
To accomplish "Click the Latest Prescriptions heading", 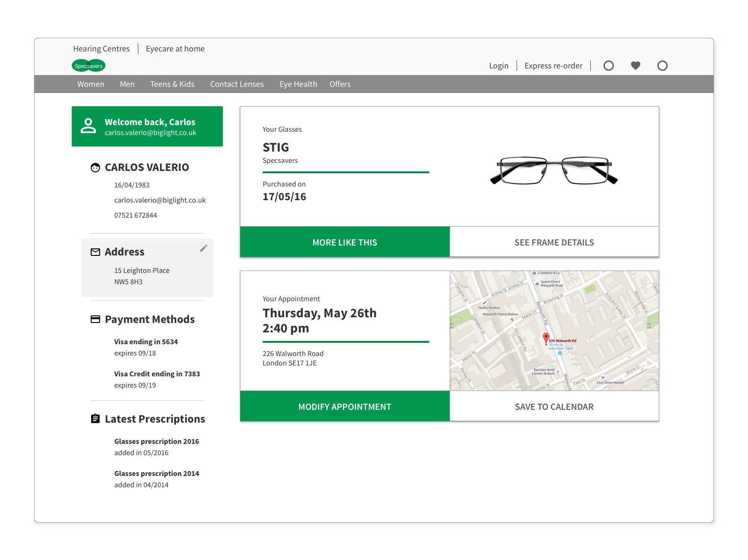I will point(155,419).
